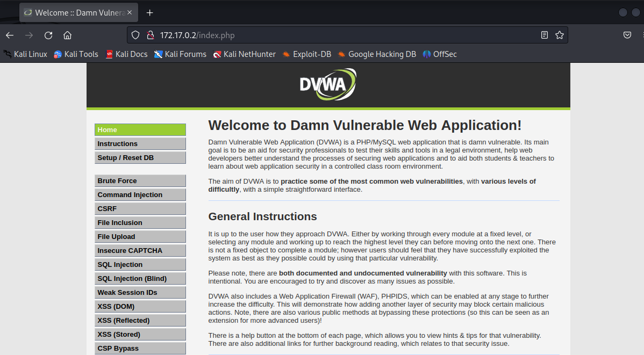644x355 pixels.
Task: Open the XSS (Reflected) module
Action: tap(140, 320)
